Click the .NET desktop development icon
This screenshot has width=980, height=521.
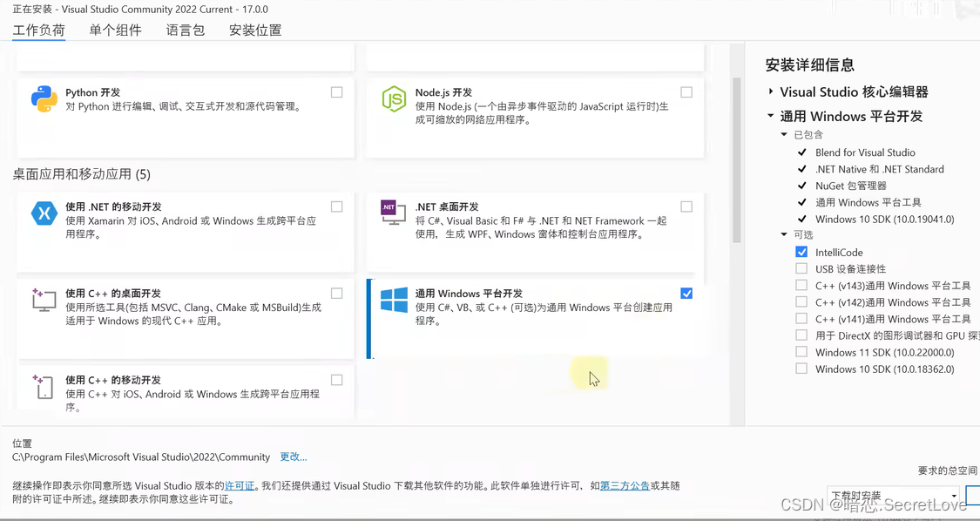[393, 213]
